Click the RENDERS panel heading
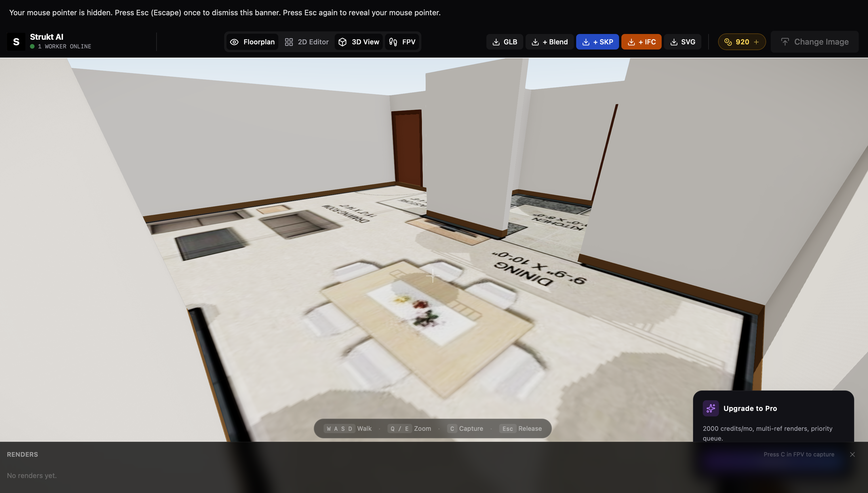This screenshot has width=868, height=493. click(x=22, y=454)
